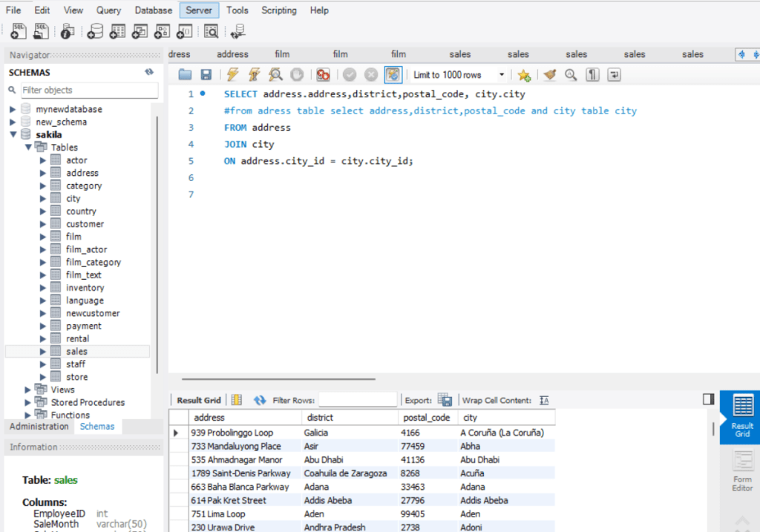Toggle the autocommit mode button
The width and height of the screenshot is (760, 532).
pos(393,75)
